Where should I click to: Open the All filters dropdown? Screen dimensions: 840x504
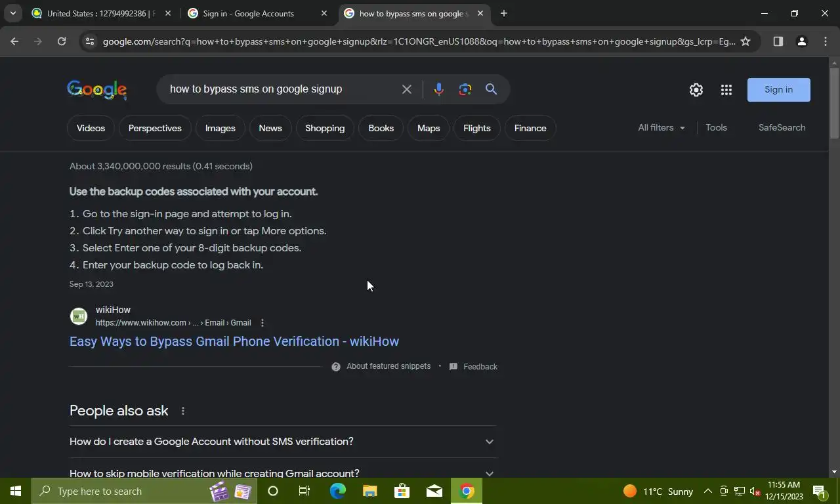(x=661, y=128)
